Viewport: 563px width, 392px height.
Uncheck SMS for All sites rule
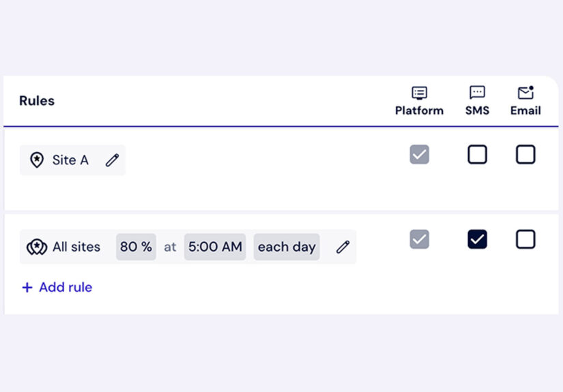click(x=477, y=239)
